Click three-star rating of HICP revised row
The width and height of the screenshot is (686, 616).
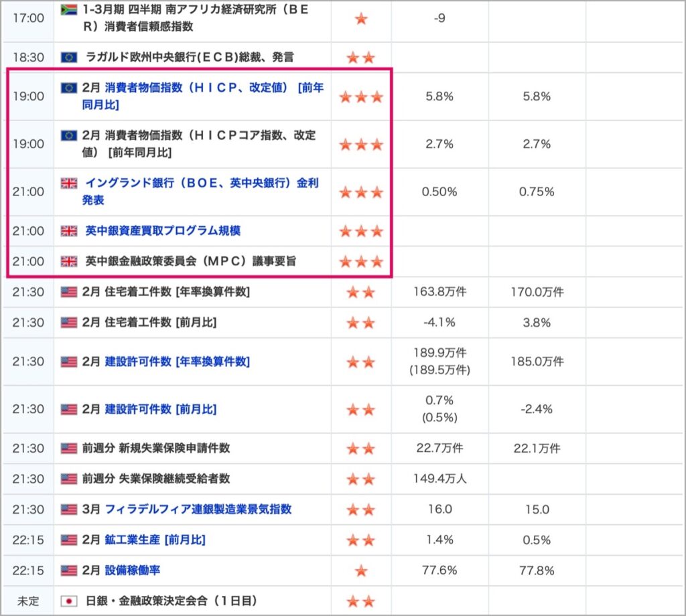(x=361, y=96)
